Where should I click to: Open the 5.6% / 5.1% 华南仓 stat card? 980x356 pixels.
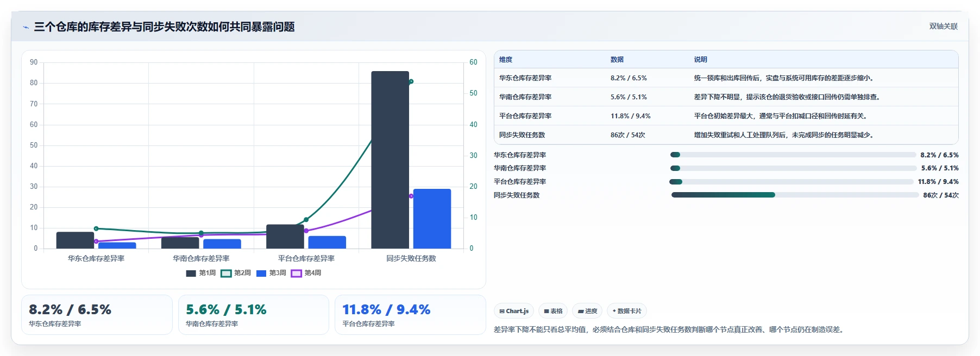tap(254, 315)
